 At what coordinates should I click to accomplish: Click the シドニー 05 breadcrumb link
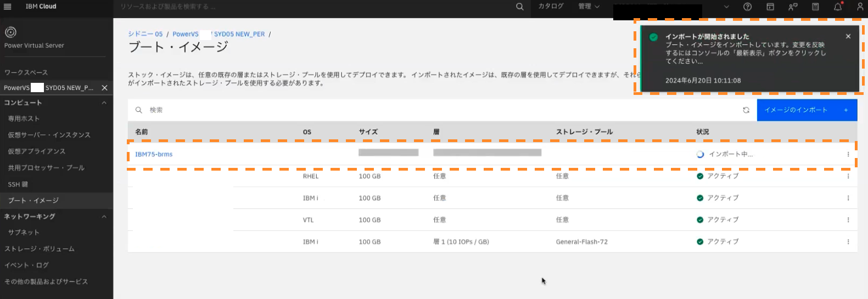click(145, 34)
